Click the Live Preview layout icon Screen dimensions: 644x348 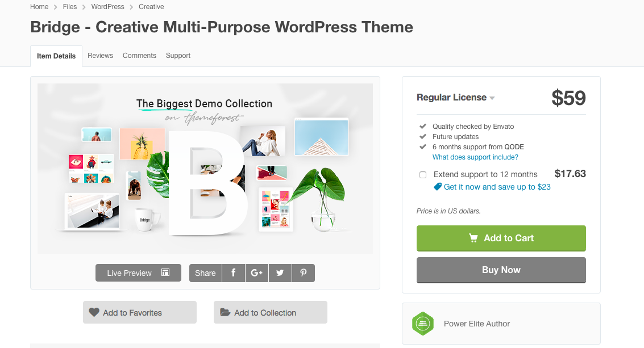165,272
